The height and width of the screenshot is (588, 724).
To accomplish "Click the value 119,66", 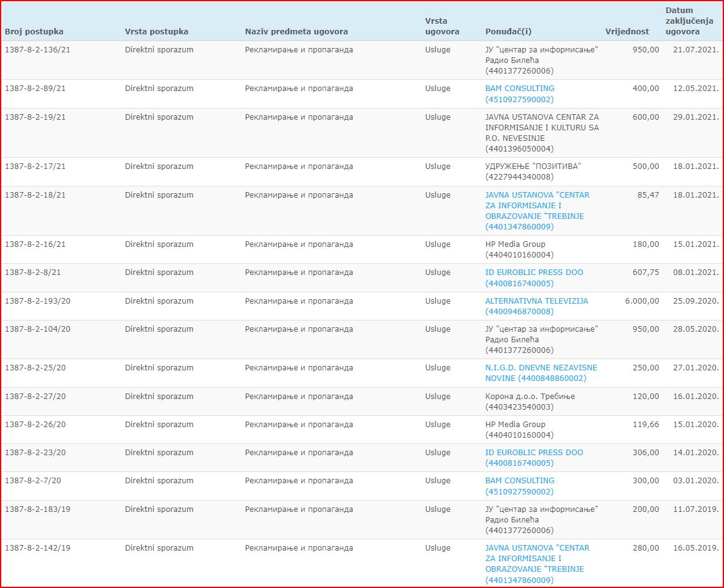I will [645, 425].
